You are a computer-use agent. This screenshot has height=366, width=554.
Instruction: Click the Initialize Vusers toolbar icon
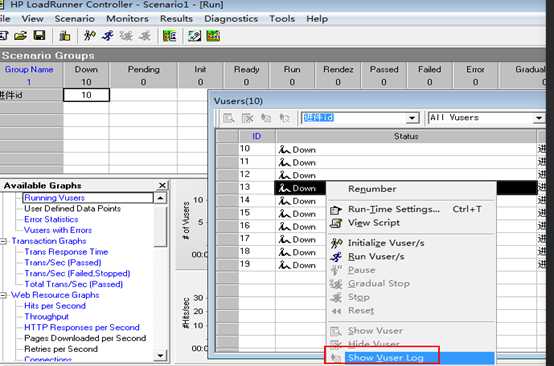pos(89,35)
